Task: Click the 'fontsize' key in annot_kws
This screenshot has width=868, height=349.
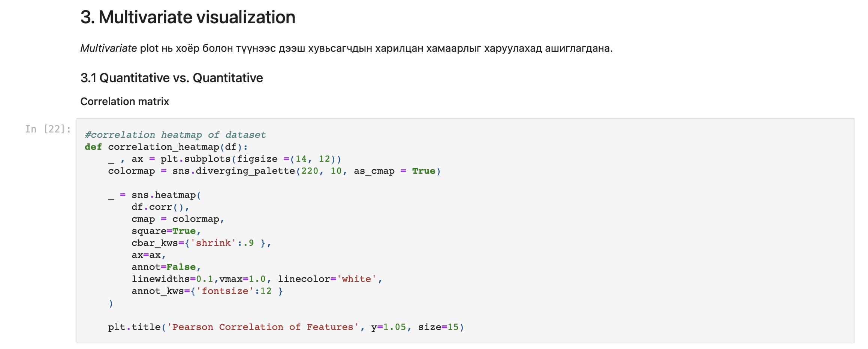Action: click(x=224, y=291)
